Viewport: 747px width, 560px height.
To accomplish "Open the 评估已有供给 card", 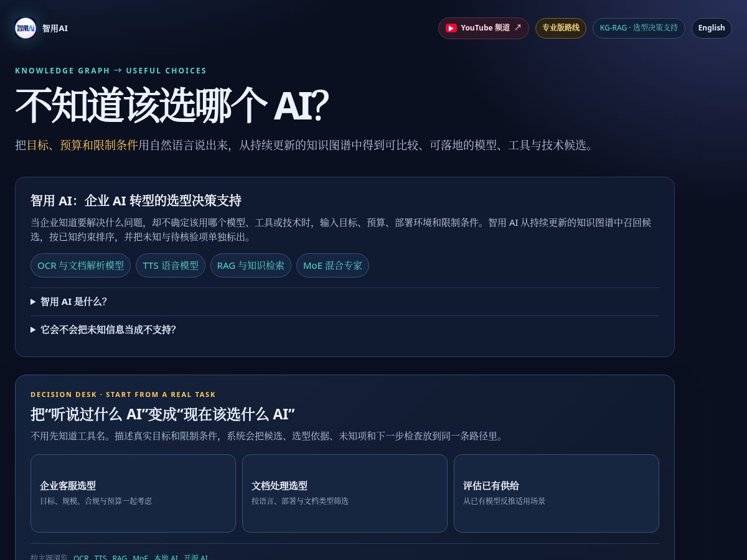I will (x=557, y=493).
